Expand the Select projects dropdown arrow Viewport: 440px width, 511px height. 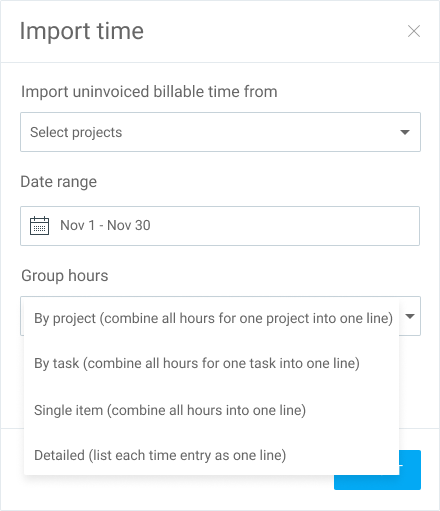[x=405, y=132]
